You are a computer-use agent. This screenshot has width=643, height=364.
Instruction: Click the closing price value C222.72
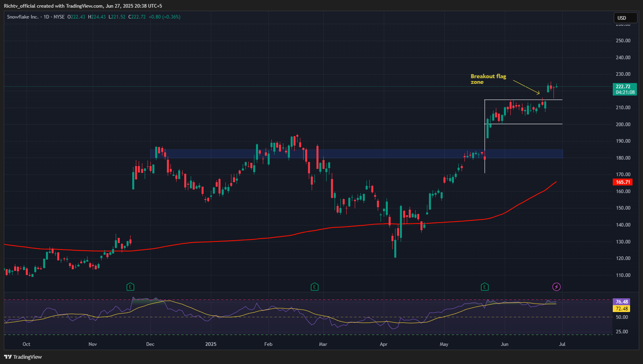coord(137,17)
